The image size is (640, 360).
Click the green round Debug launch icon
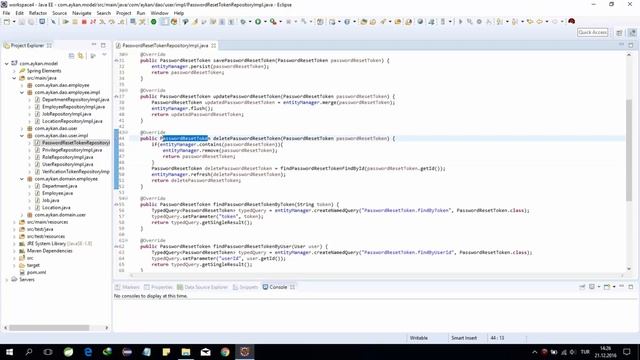click(153, 22)
